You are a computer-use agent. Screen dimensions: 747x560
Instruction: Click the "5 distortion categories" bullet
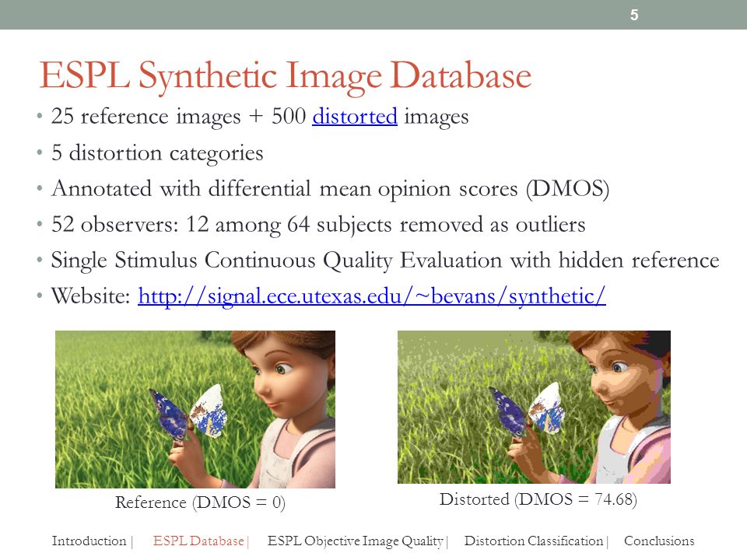(157, 153)
